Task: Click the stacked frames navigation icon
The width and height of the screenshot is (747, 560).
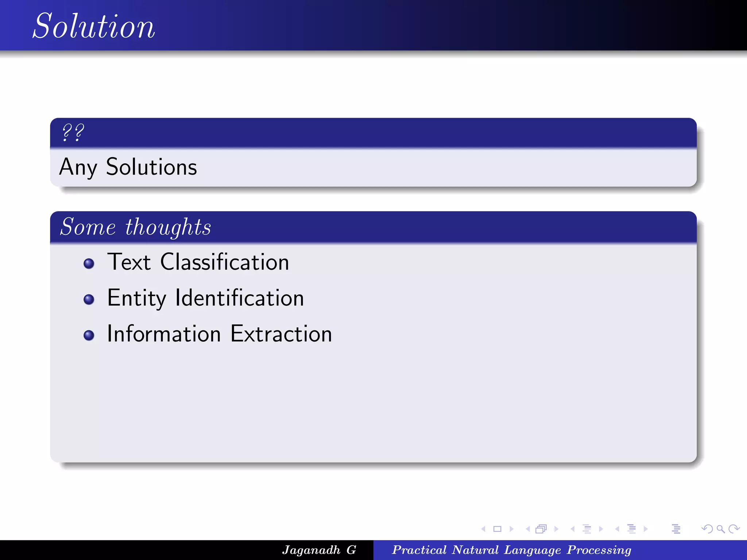Action: (541, 529)
